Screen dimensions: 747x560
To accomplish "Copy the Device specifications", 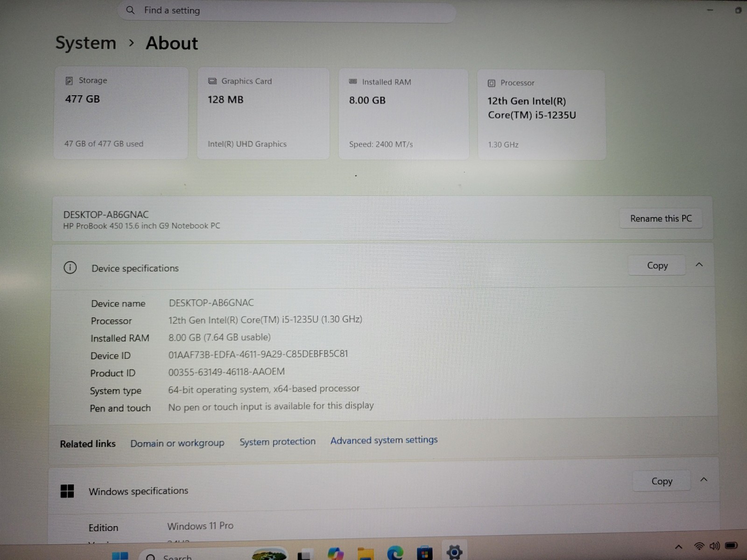I will [x=657, y=266].
